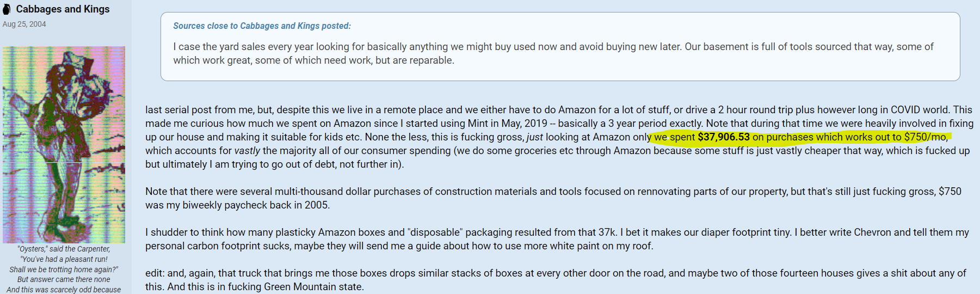Open the Cabbages and Kings user profile
Screen dimensions: 980x294
(63, 9)
